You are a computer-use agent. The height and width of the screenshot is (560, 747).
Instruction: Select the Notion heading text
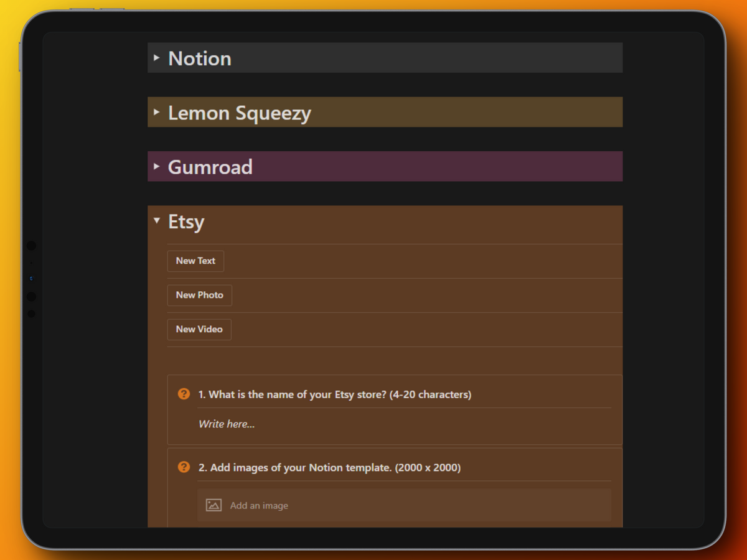pos(200,58)
